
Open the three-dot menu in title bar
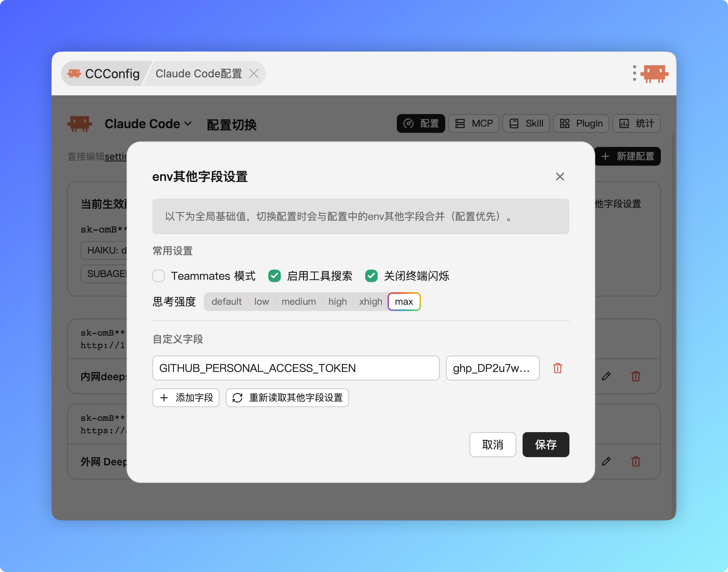(634, 73)
